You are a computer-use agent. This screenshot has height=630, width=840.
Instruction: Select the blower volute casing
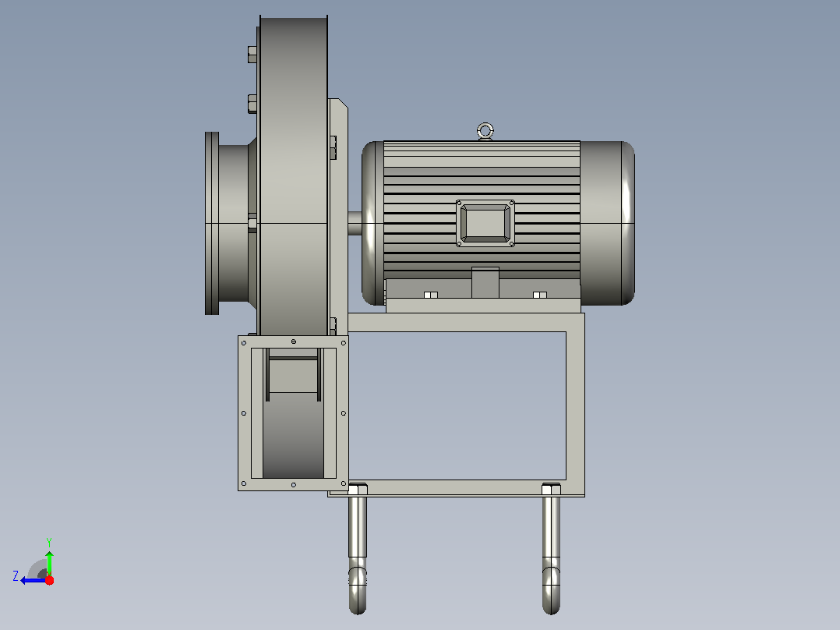(x=293, y=176)
